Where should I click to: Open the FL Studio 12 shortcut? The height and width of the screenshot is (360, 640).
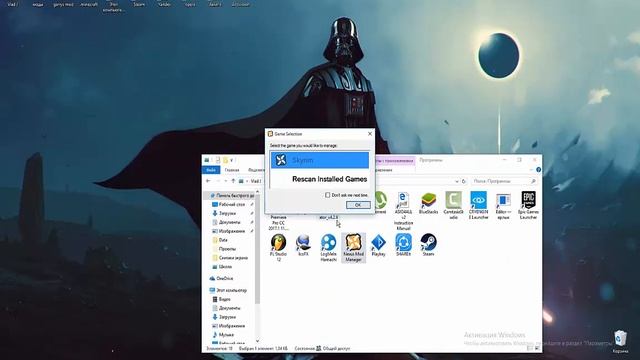(x=278, y=248)
